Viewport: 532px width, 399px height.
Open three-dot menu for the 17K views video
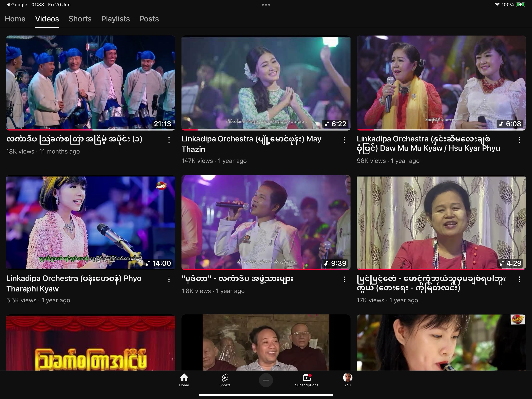point(519,279)
